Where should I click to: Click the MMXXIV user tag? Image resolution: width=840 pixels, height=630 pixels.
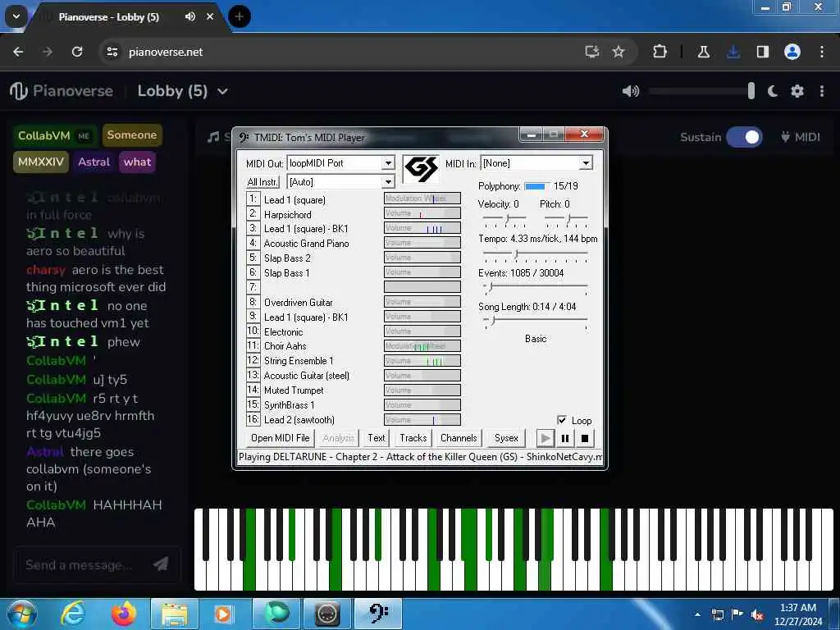(41, 162)
